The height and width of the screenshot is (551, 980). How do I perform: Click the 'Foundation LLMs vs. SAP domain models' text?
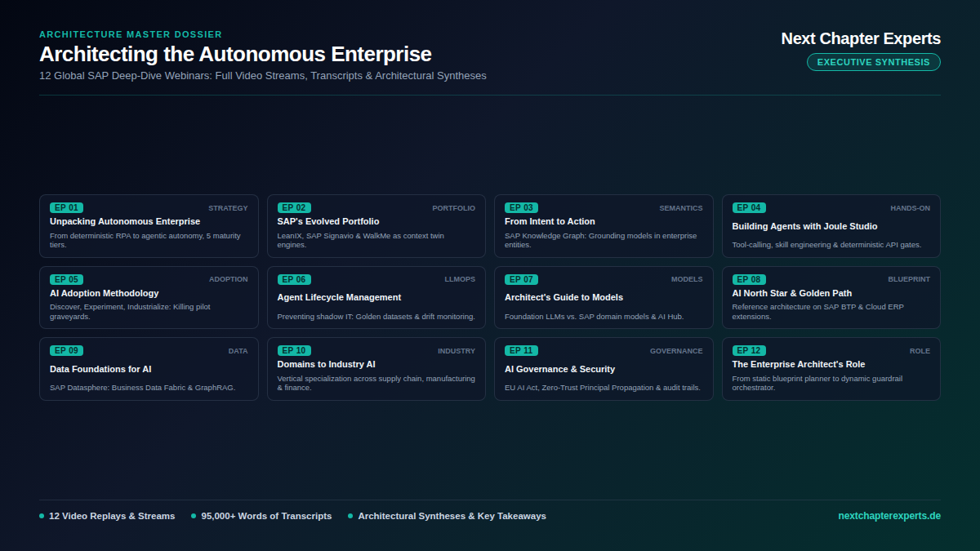point(594,317)
